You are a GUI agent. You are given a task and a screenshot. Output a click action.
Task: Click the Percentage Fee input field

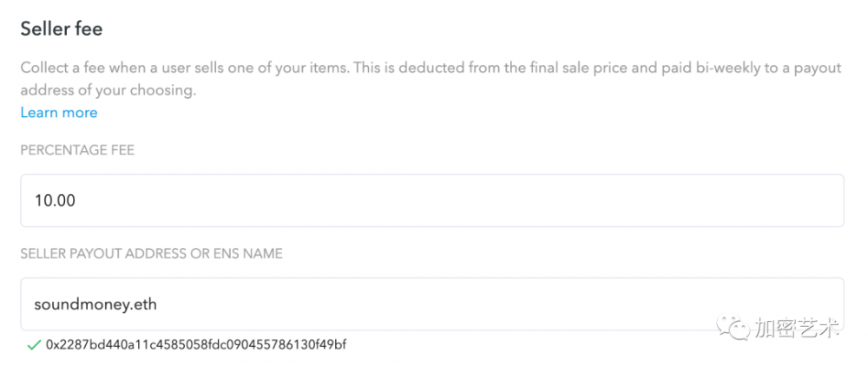431,200
